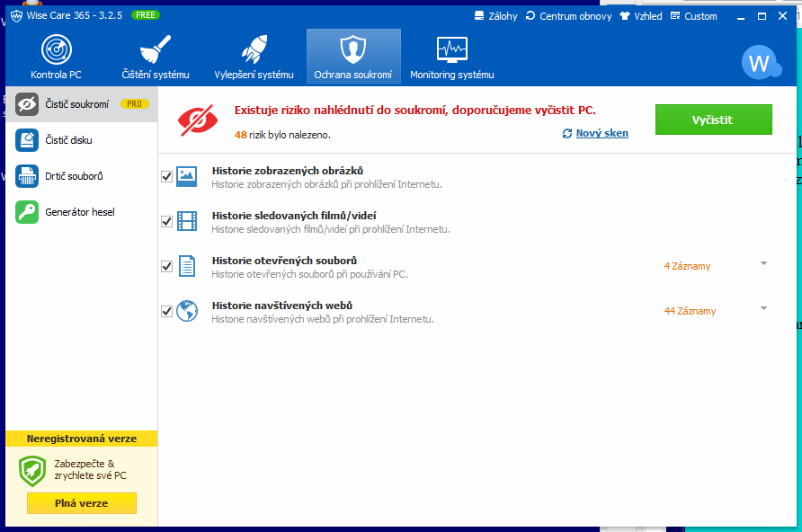This screenshot has height=532, width=802.
Task: Uncheck Historie sledovaných filmů/videí checkbox
Action: tap(166, 222)
